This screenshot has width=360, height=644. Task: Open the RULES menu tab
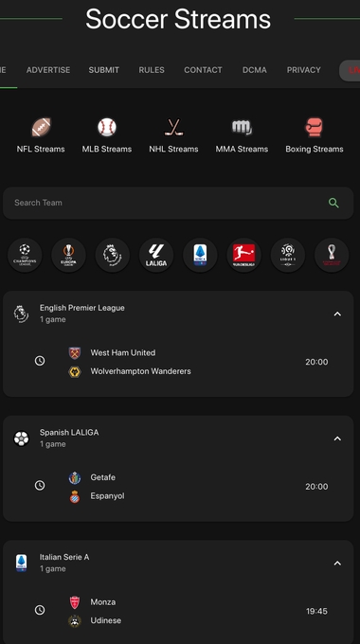click(152, 70)
